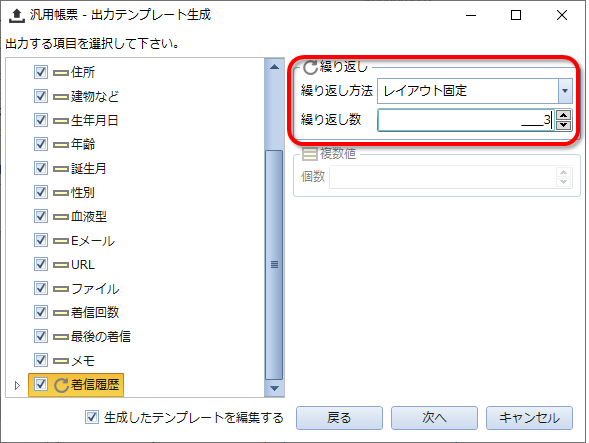
Task: Select the ファイル item label
Action: [x=95, y=289]
